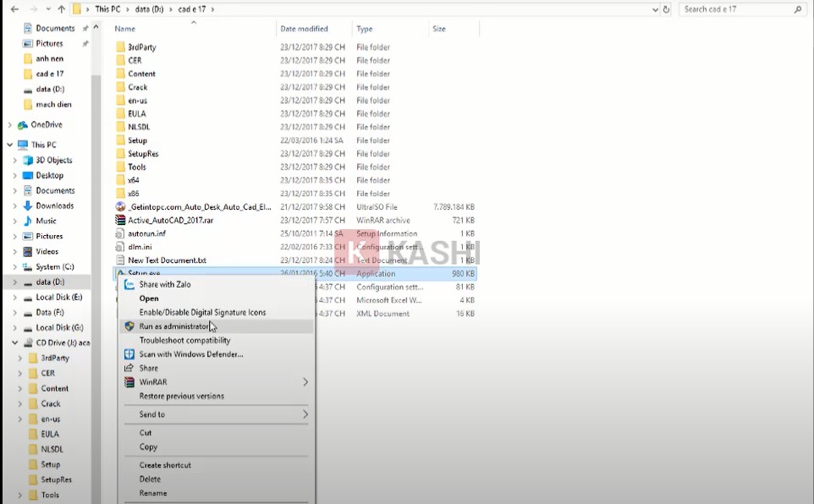Screen dimensions: 814x504
Task: Click the Name column header
Action: click(125, 29)
